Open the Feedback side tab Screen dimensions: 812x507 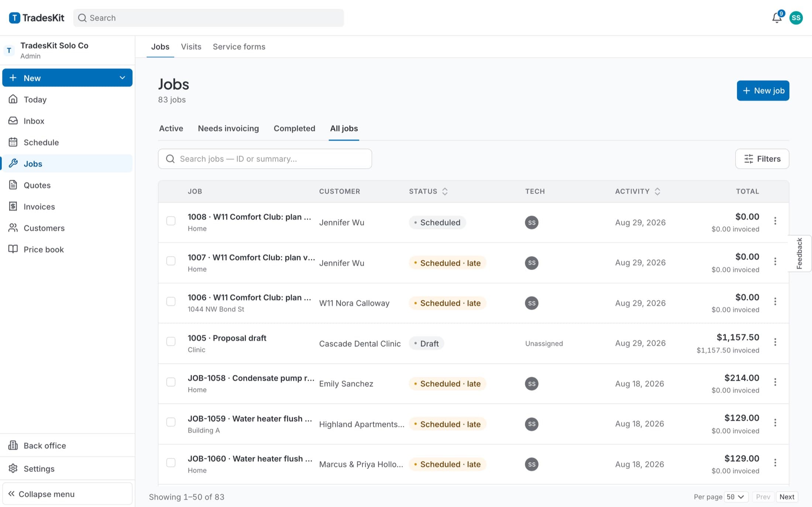click(800, 254)
